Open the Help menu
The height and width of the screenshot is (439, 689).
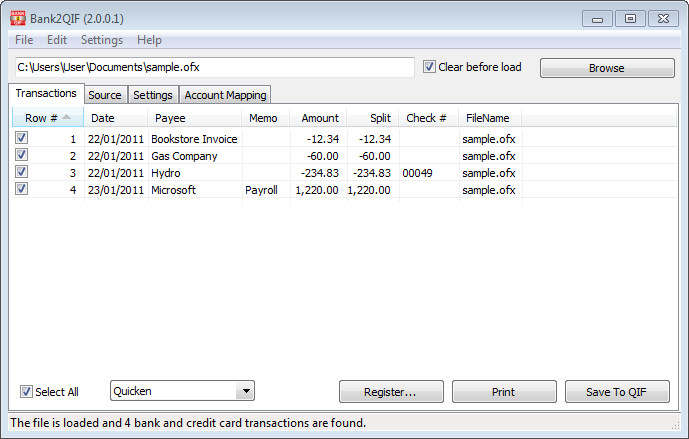click(x=149, y=40)
